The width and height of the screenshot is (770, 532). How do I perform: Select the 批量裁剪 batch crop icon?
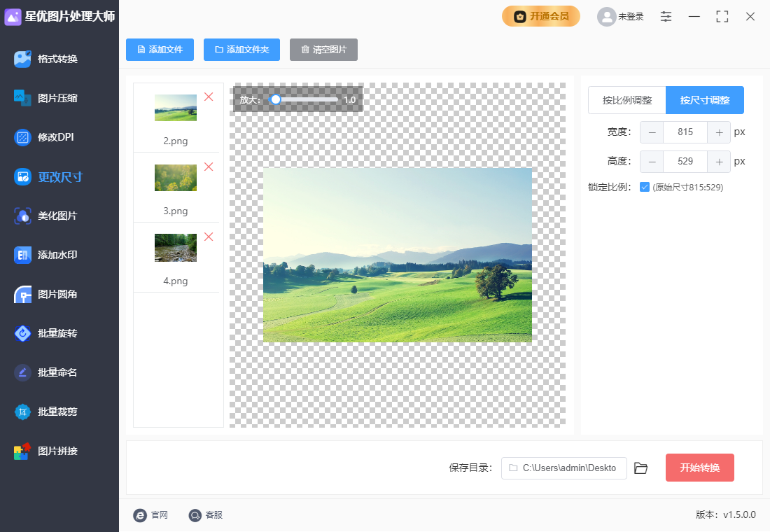(22, 412)
